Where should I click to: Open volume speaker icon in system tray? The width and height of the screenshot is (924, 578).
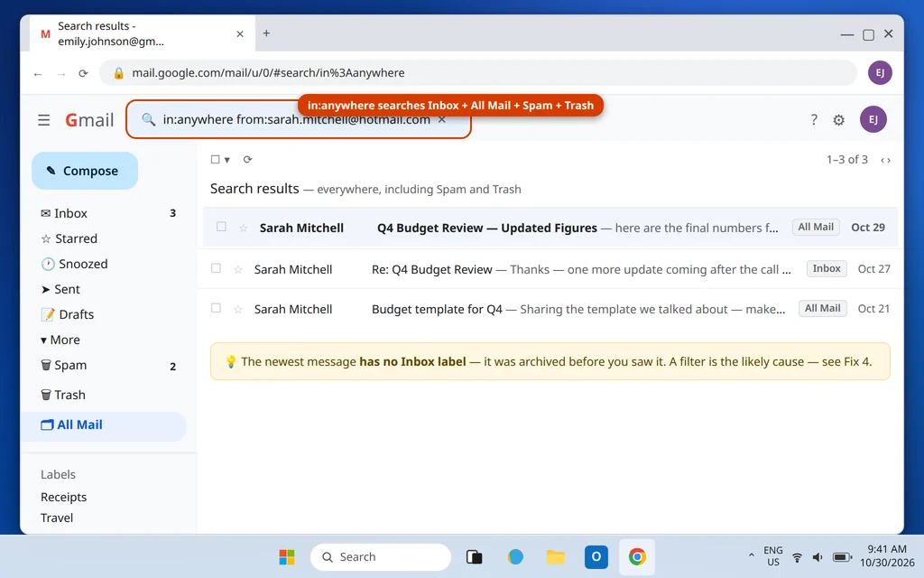click(x=818, y=557)
